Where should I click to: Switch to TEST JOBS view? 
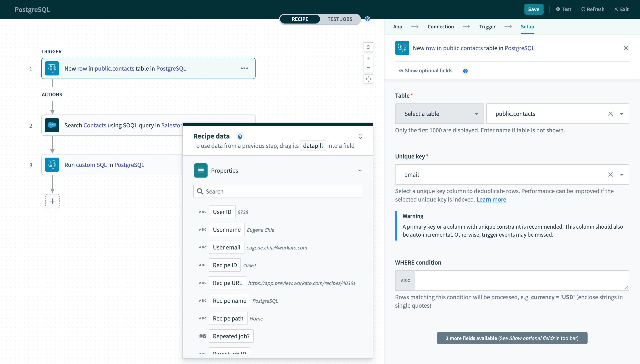pyautogui.click(x=340, y=19)
